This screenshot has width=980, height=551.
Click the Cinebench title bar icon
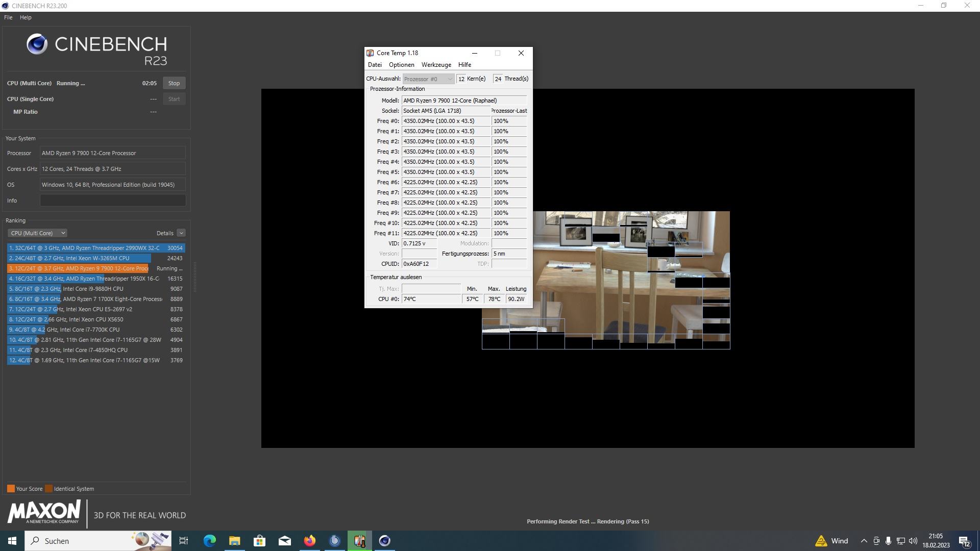(x=5, y=6)
